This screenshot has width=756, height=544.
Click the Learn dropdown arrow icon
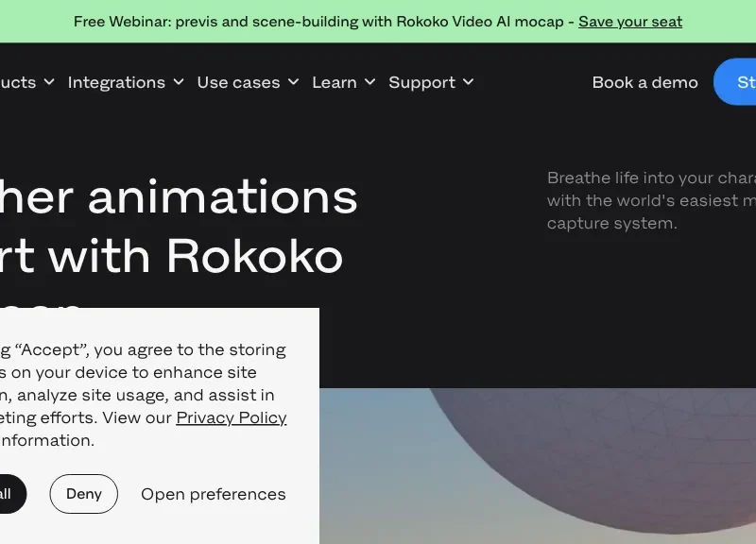click(369, 82)
